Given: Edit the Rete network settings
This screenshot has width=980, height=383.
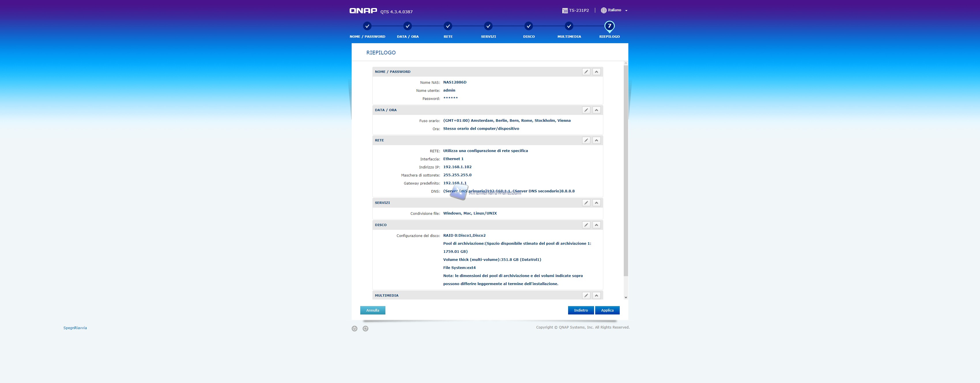Looking at the screenshot, I should [x=586, y=141].
